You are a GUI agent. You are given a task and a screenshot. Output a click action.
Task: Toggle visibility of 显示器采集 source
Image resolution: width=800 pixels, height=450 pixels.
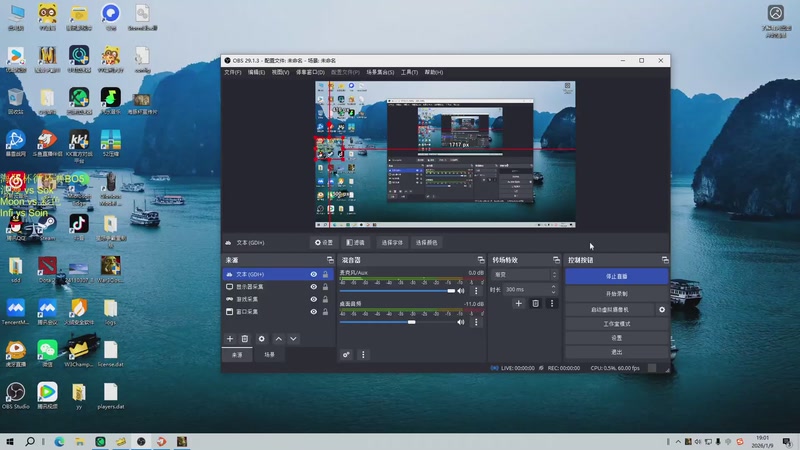pos(313,287)
